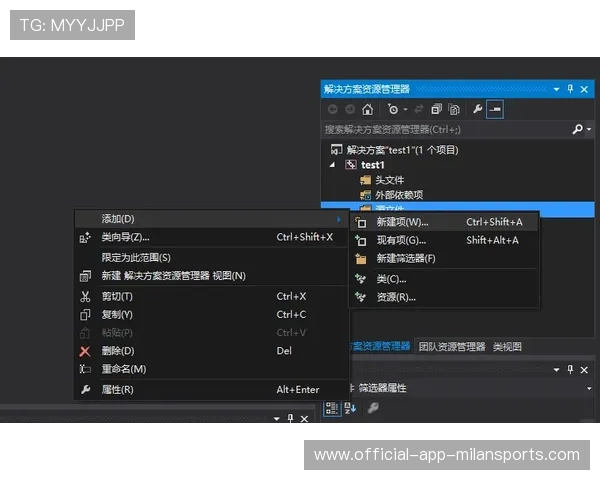Image resolution: width=600 pixels, height=480 pixels.
Task: Click the rename icon beside 重命名(M)
Action: [x=85, y=369]
